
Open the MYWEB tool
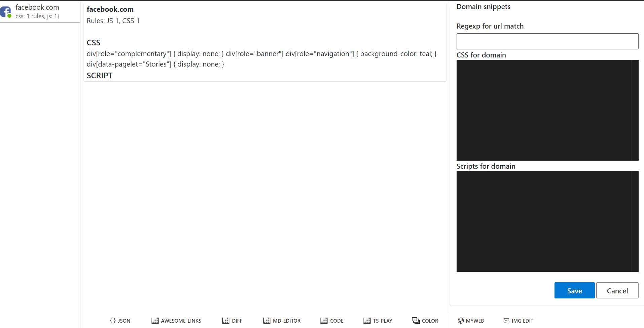pos(471,321)
